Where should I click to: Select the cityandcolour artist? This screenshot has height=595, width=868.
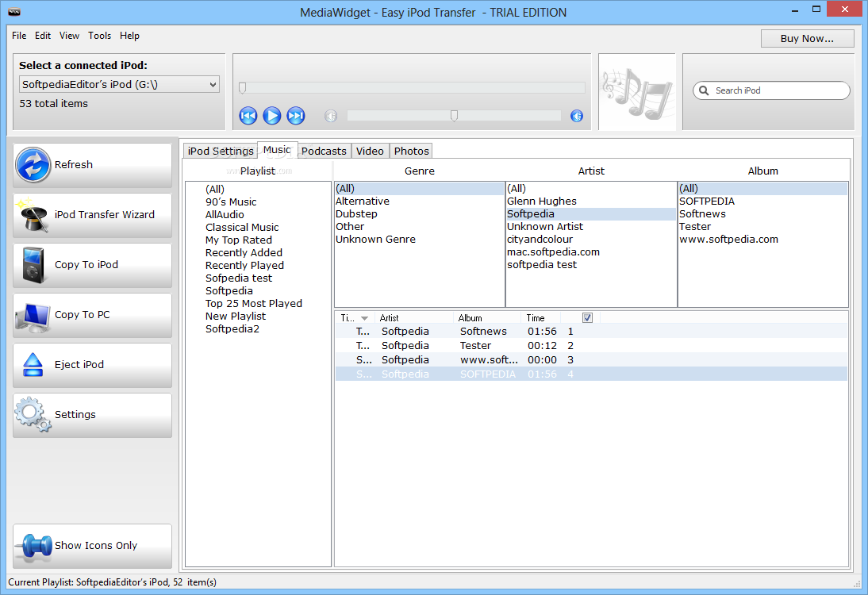[590, 240]
